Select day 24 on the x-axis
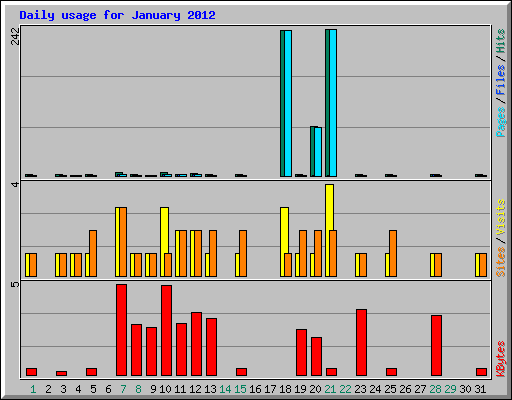The image size is (512, 400). pyautogui.click(x=375, y=389)
